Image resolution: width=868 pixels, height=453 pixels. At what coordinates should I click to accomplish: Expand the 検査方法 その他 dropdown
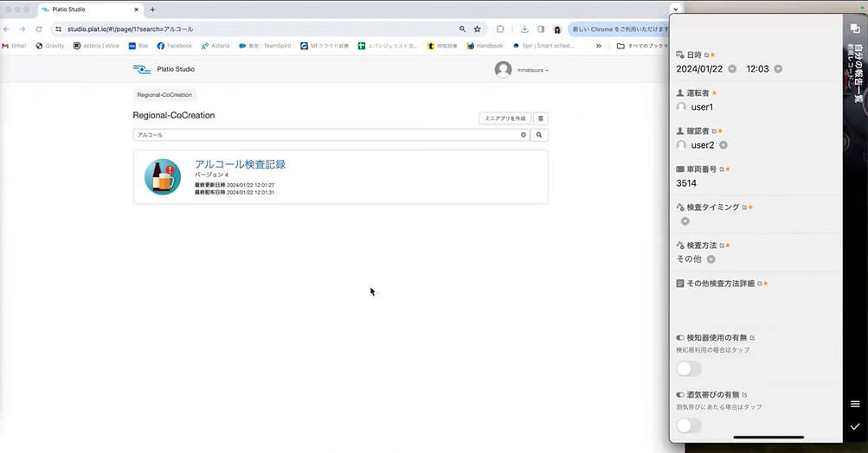point(711,258)
